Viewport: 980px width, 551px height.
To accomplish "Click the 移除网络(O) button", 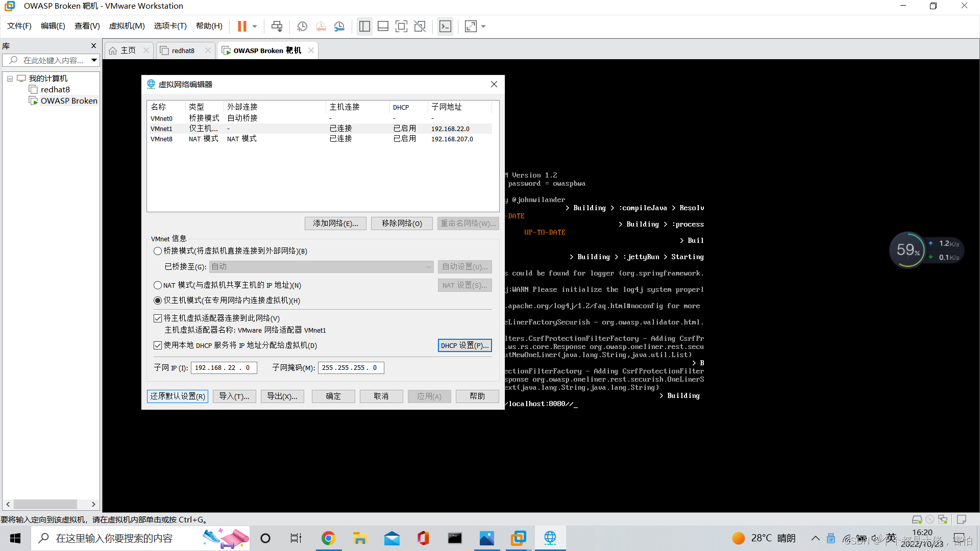I will click(402, 223).
